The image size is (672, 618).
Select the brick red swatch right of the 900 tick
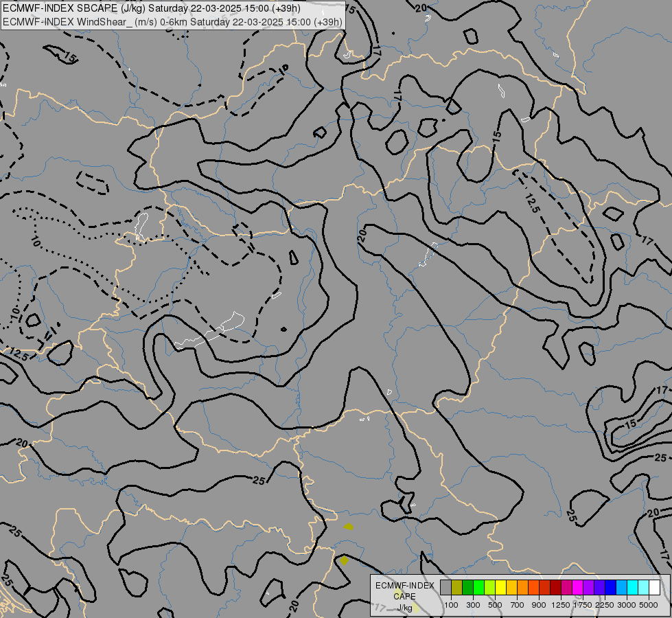545,587
